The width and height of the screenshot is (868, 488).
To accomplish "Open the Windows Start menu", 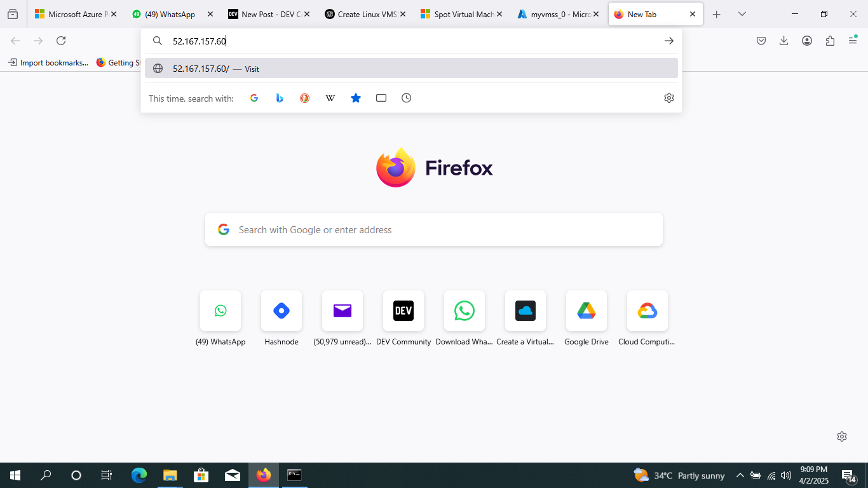I will (x=15, y=475).
